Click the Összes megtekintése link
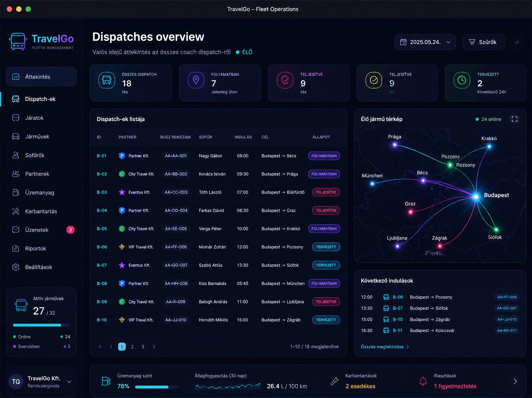Screen dimensions: 532x398 [x=385, y=346]
